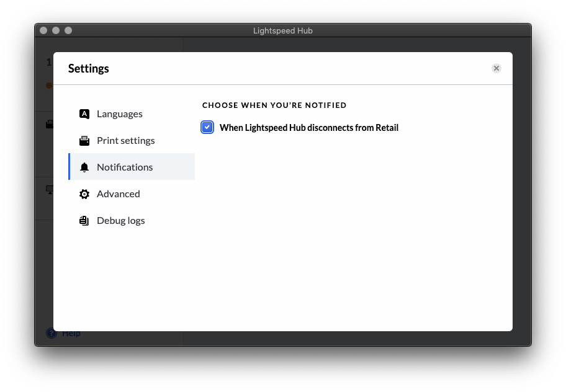Click the bell icon for Notifications
Screen dimensions: 566x392
click(x=84, y=167)
